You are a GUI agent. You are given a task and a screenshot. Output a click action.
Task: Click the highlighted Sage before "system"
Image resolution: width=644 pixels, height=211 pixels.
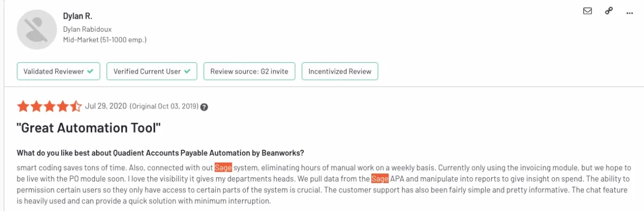(x=223, y=166)
